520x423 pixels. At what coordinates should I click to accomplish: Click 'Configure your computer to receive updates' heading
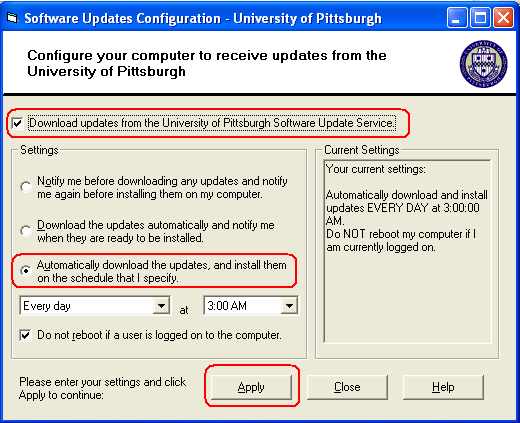tap(207, 63)
